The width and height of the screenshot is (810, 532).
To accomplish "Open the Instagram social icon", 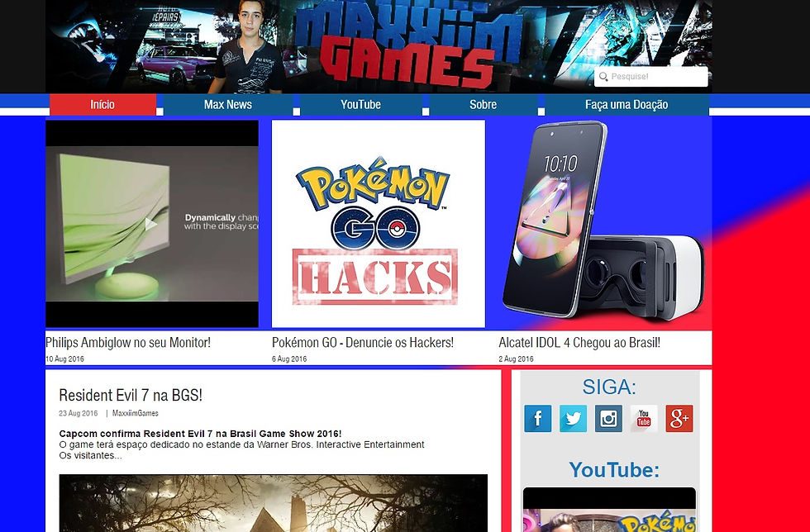I will click(x=608, y=418).
